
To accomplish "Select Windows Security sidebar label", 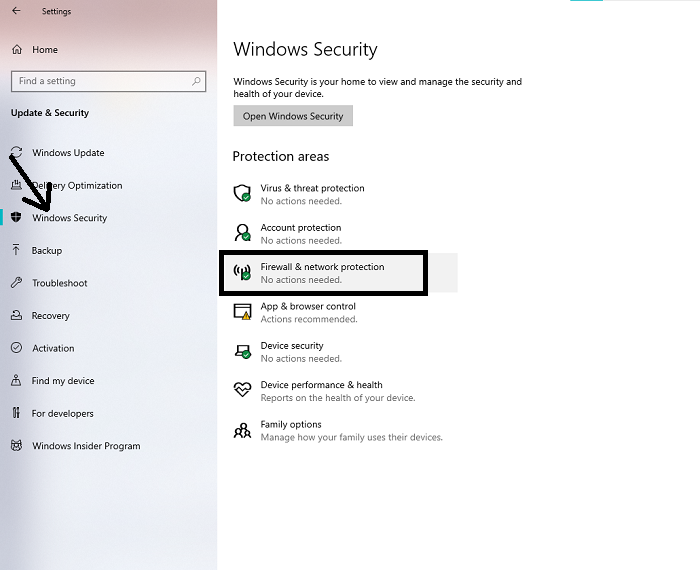I will pyautogui.click(x=70, y=218).
